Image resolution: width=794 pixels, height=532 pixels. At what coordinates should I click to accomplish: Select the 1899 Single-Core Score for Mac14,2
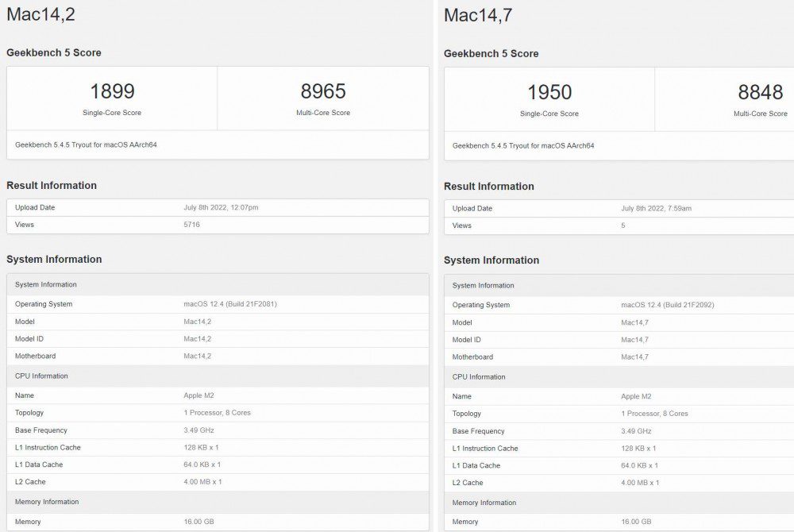(111, 92)
